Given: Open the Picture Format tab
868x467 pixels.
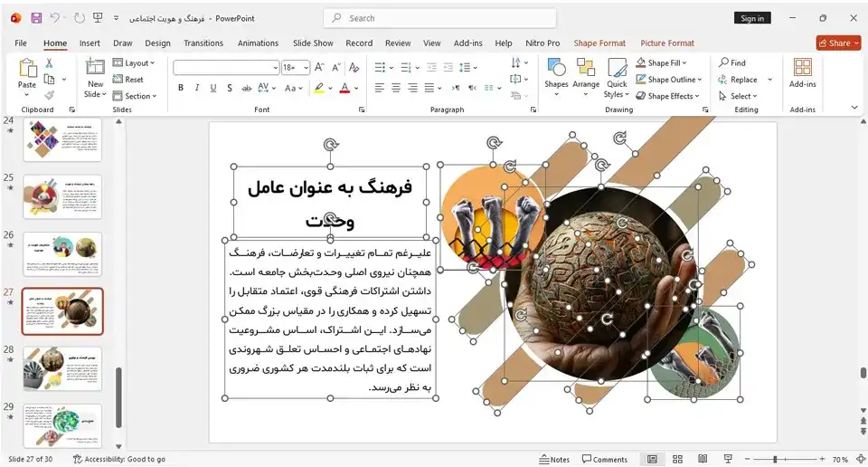Looking at the screenshot, I should 667,43.
